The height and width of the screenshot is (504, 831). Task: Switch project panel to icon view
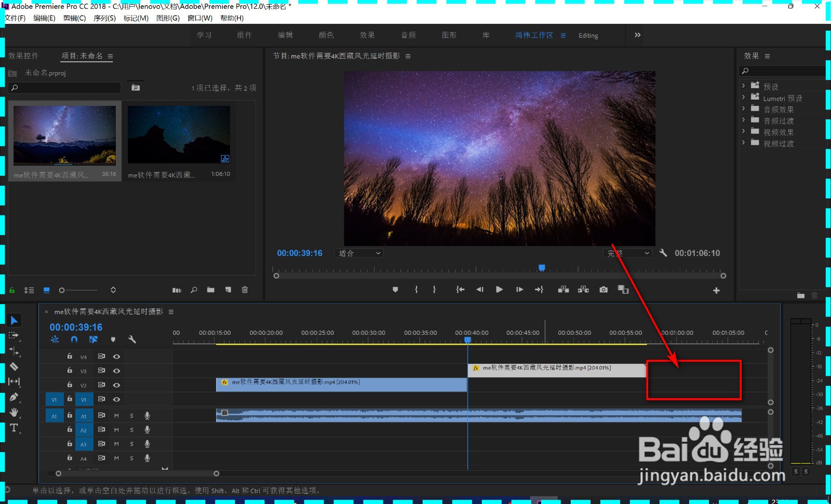47,290
